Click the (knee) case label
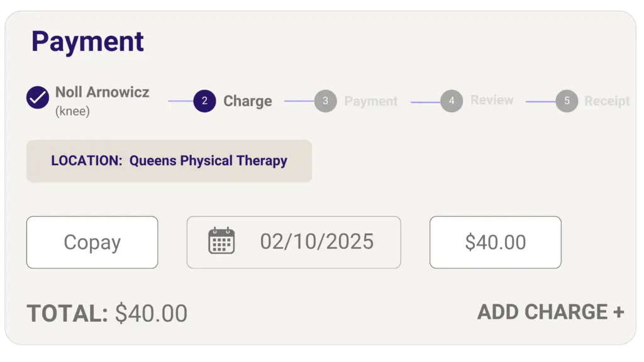Viewport: 644px width, 362px height. (x=72, y=111)
